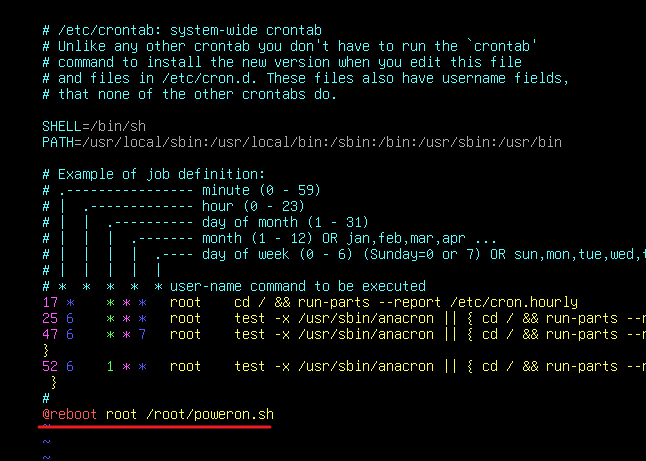Place cursor on /root/poweron.sh path
Viewport: 646px width, 461px height.
tap(210, 414)
